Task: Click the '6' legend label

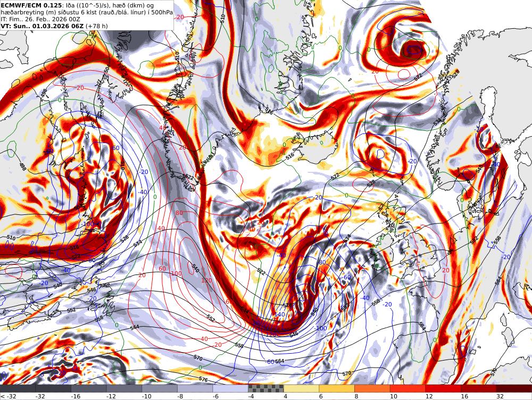Action: (321, 396)
